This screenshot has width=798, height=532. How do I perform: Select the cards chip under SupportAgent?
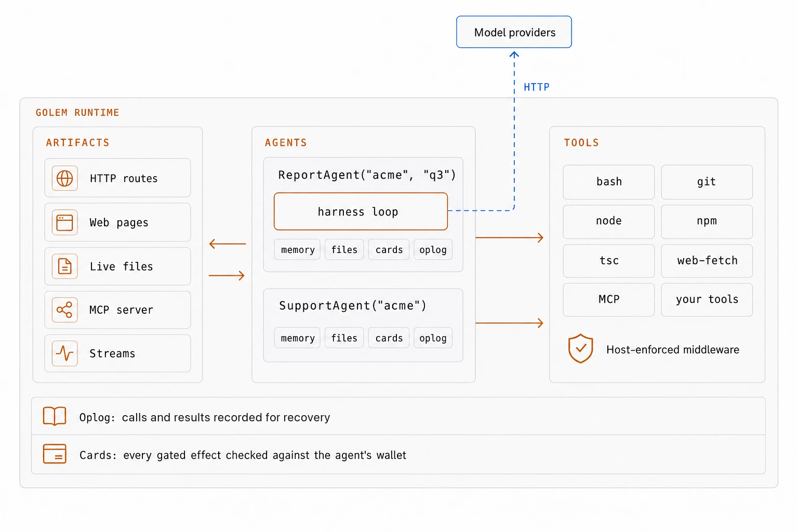point(389,338)
